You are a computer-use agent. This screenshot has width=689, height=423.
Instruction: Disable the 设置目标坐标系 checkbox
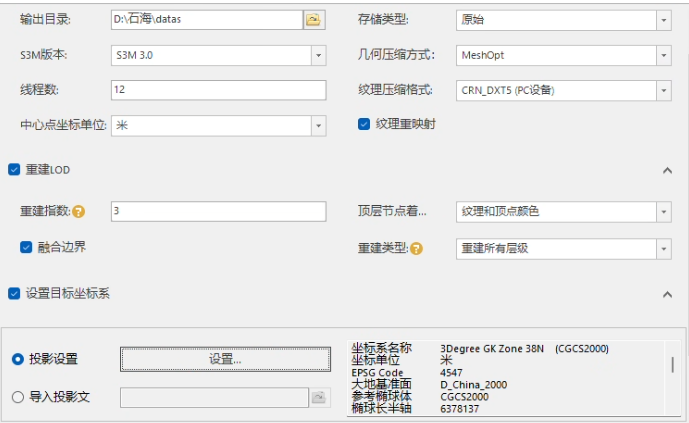(x=14, y=293)
